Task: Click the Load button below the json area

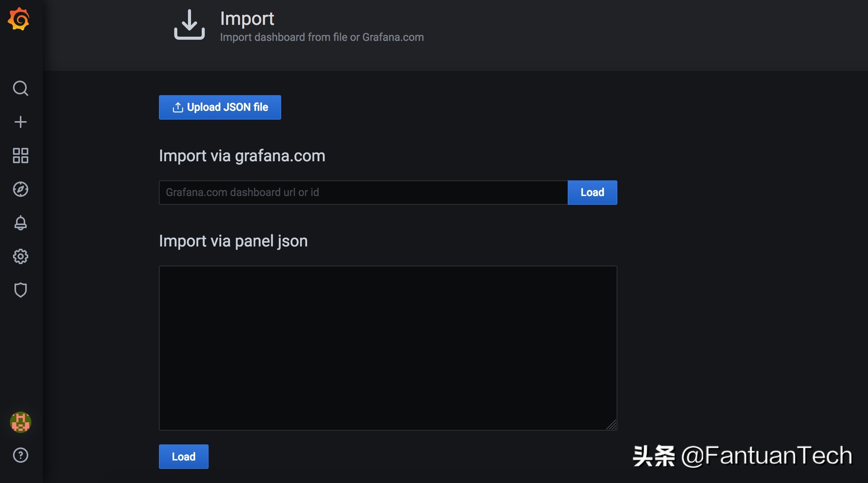Action: pos(184,457)
